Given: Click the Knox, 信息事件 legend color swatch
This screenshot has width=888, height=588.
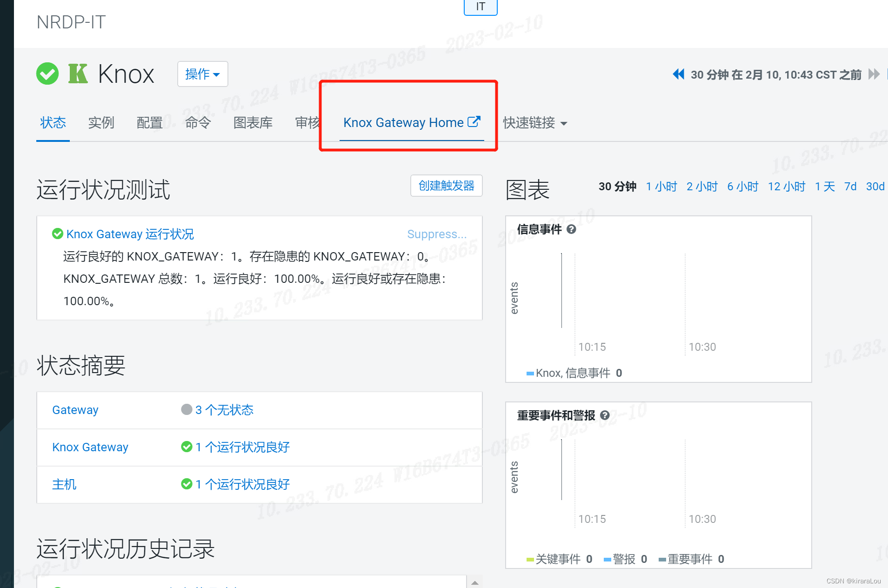Looking at the screenshot, I should click(x=530, y=374).
